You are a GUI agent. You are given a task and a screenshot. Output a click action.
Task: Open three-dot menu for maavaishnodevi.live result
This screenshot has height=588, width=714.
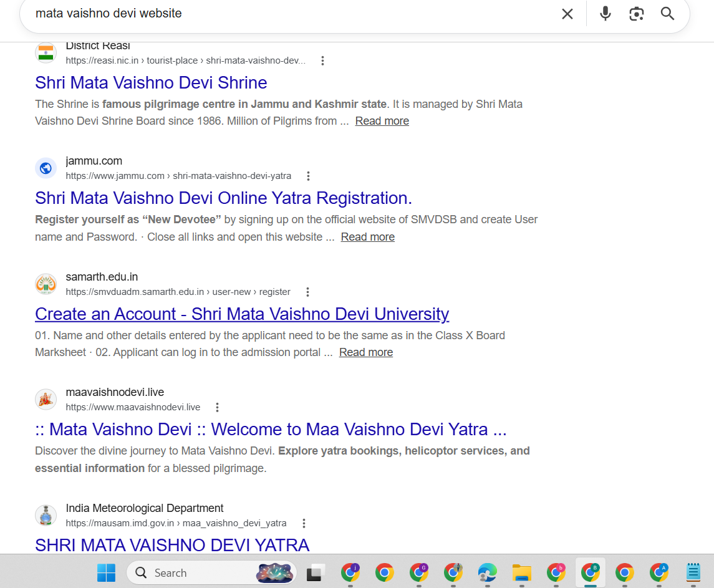(217, 407)
